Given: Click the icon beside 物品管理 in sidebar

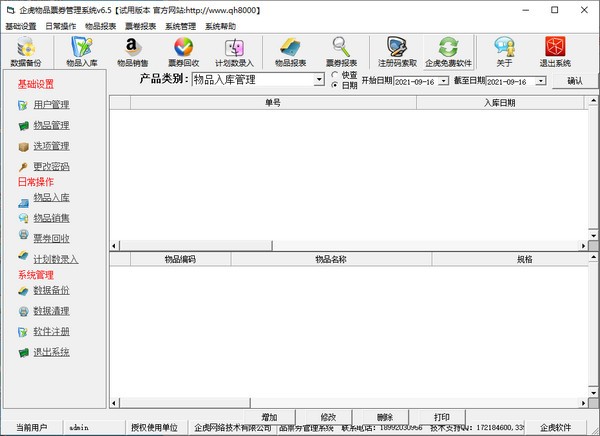Looking at the screenshot, I should point(23,126).
